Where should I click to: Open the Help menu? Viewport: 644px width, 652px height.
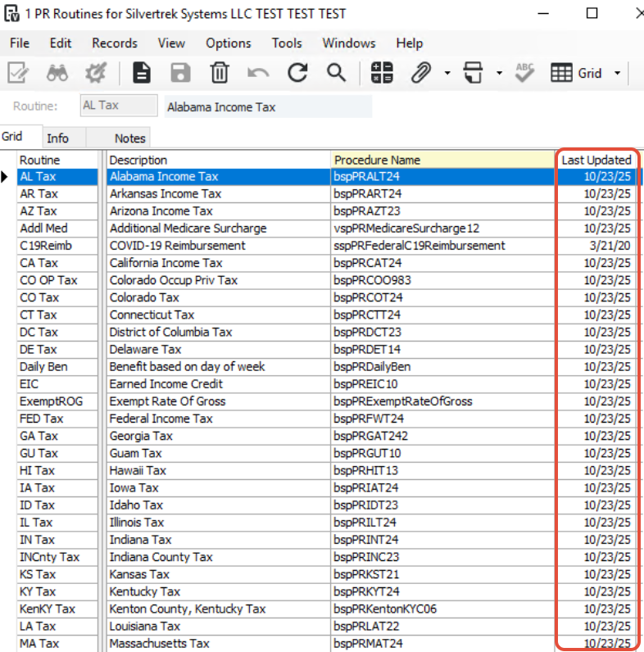410,43
